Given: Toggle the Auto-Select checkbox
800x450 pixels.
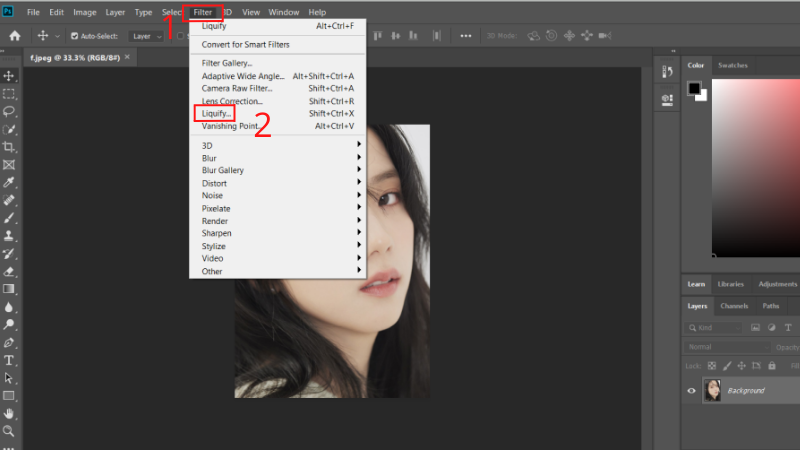Looking at the screenshot, I should pyautogui.click(x=74, y=36).
